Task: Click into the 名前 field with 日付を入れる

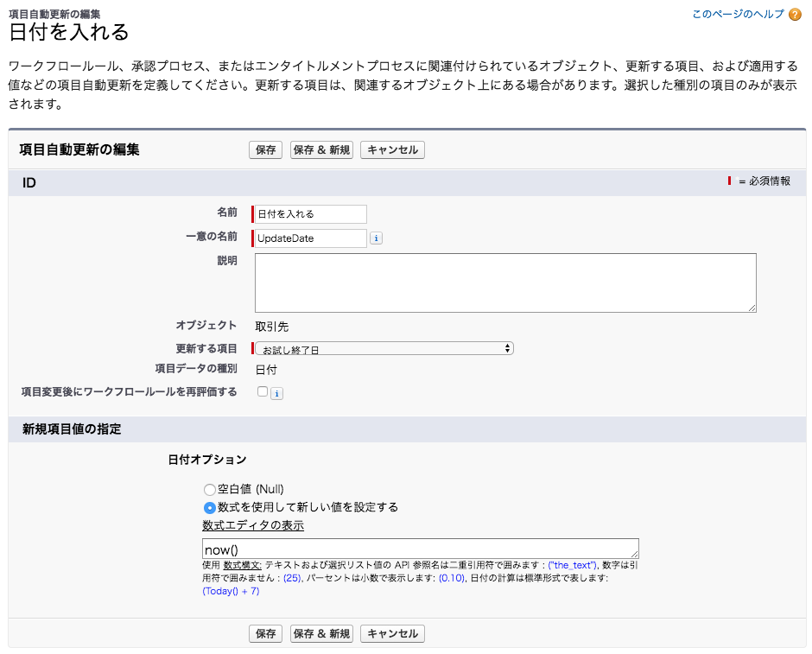Action: click(311, 214)
